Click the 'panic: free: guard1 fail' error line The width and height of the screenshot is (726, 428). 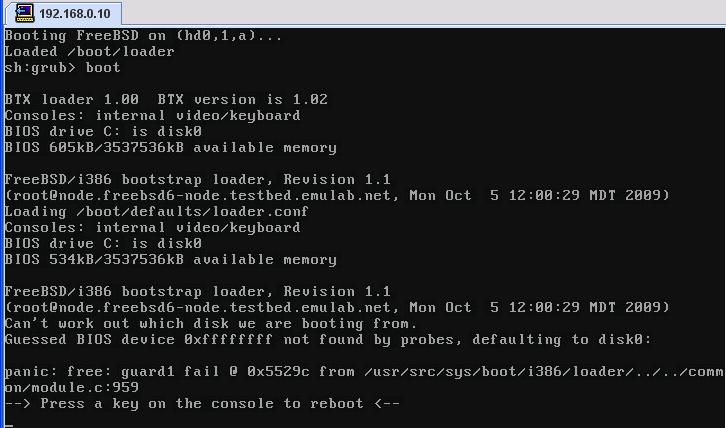[x=364, y=371]
